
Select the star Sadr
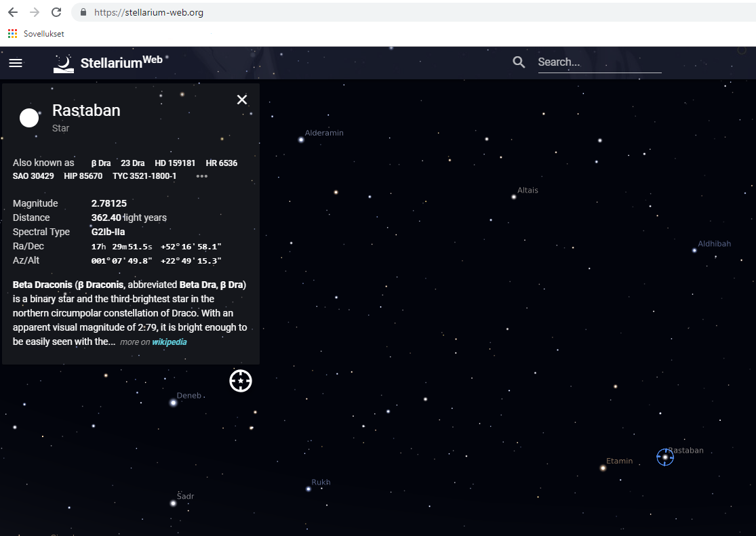[173, 503]
